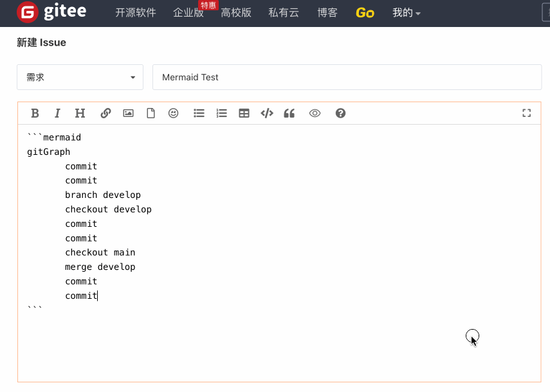
Task: Click the Mermaid Test title field
Action: click(x=347, y=77)
